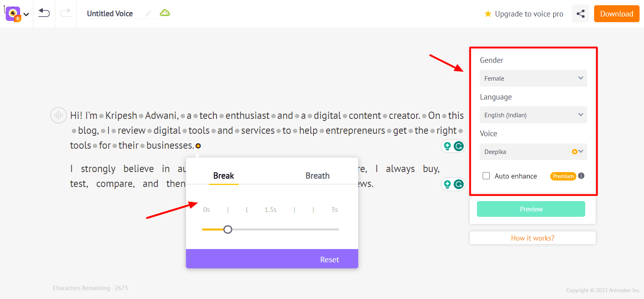Click the orange break marker after businesses

click(x=198, y=146)
